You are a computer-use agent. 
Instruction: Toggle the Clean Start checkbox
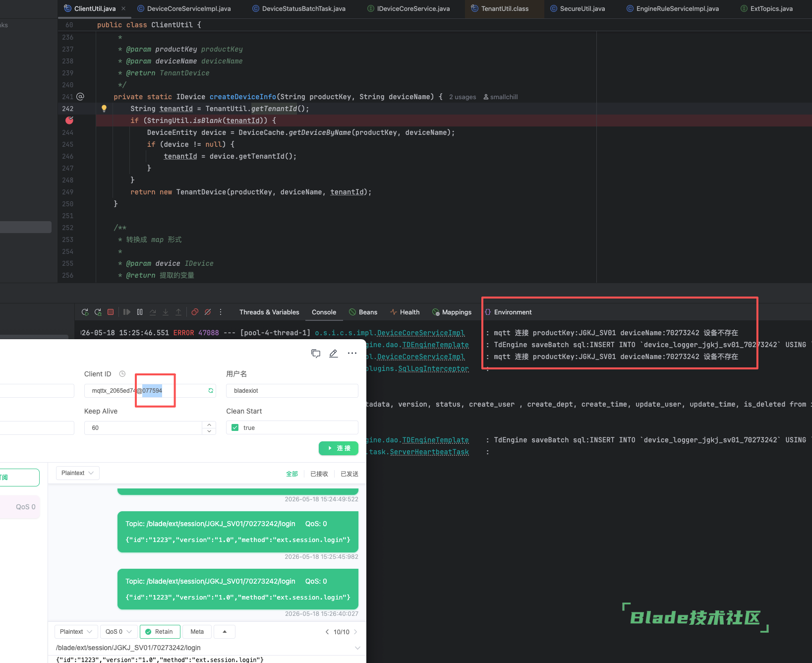point(235,427)
